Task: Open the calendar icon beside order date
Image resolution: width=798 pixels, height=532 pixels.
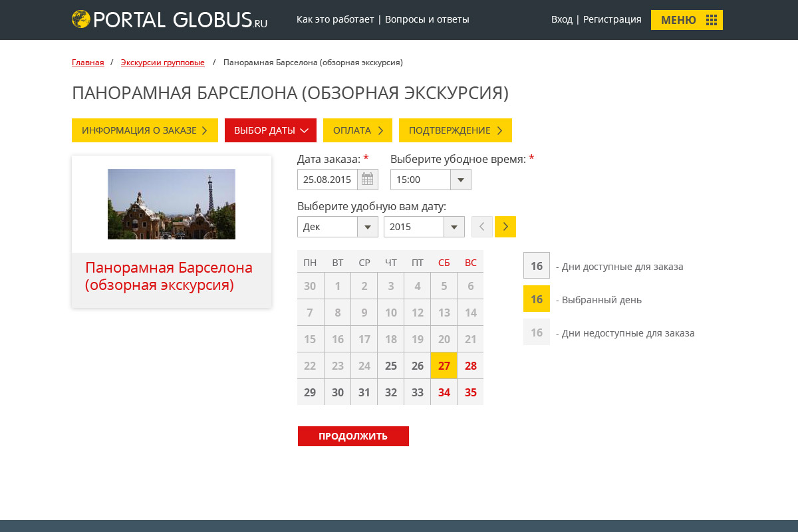Action: coord(368,180)
